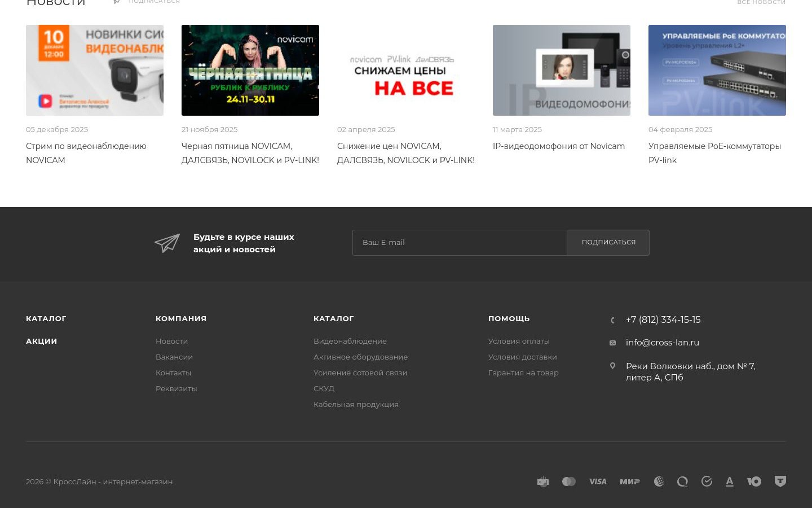Click the cash payment icon
This screenshot has height=508, width=812.
pyautogui.click(x=543, y=481)
